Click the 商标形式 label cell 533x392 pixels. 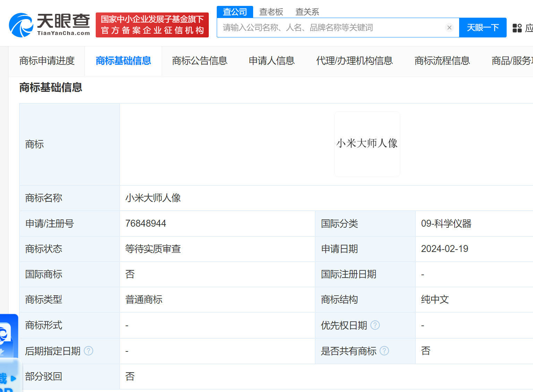point(70,325)
